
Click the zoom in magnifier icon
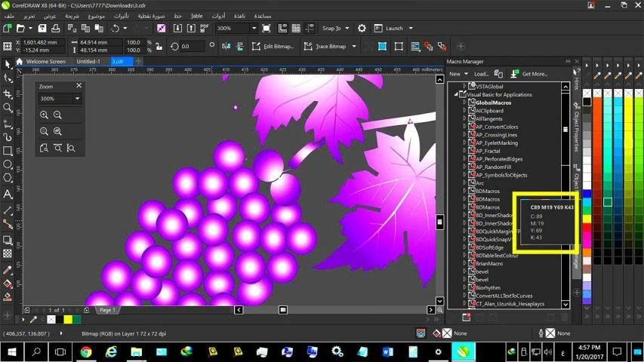pos(45,115)
